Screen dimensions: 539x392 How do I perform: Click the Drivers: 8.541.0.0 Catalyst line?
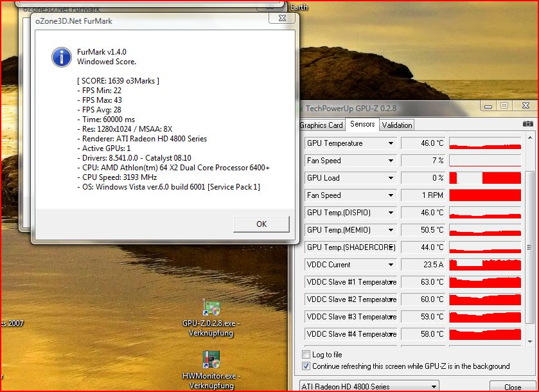click(134, 158)
